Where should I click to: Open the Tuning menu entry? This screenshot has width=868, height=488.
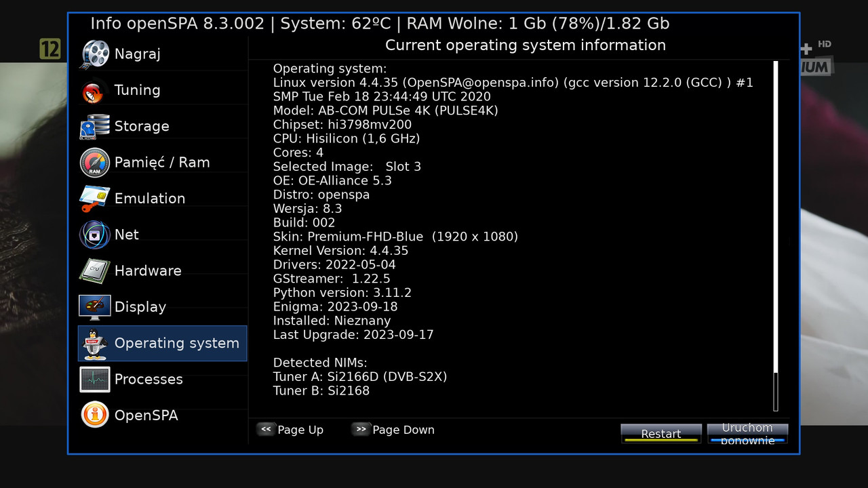pos(163,90)
